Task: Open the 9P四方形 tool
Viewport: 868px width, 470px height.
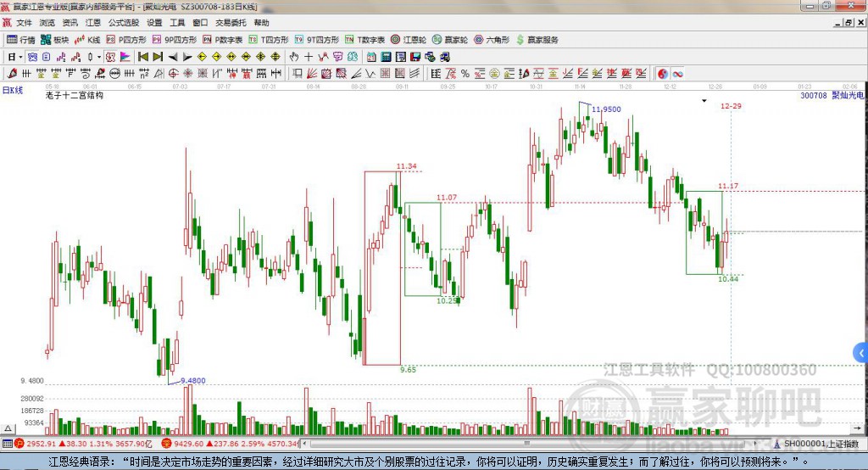Action: (x=175, y=40)
